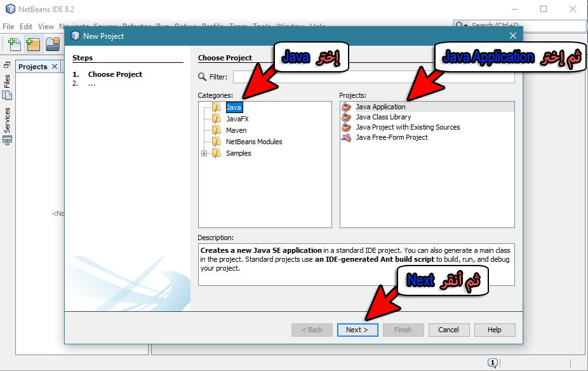This screenshot has height=371, width=588.
Task: Open the Services side panel
Action: pyautogui.click(x=7, y=126)
